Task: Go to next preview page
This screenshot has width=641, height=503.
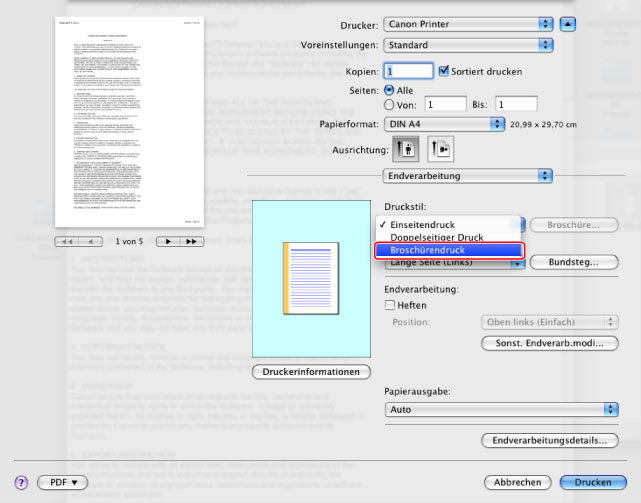Action: 180,242
